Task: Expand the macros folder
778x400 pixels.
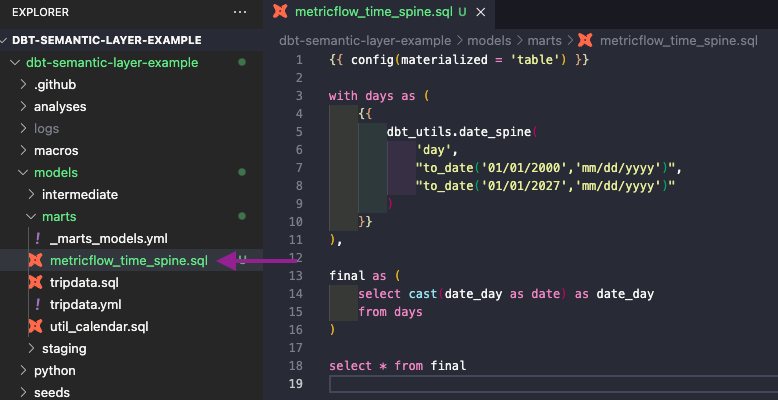Action: click(x=23, y=150)
